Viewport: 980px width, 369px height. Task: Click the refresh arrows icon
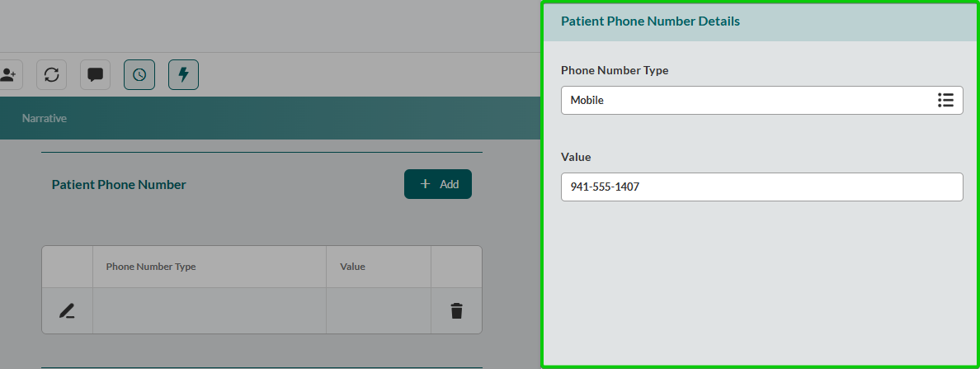pyautogui.click(x=51, y=74)
